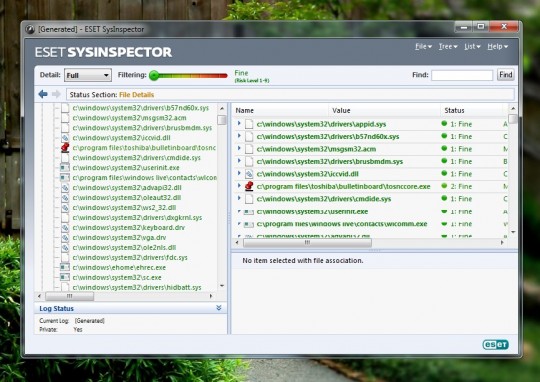Expand the appid.sys row

pyautogui.click(x=239, y=123)
